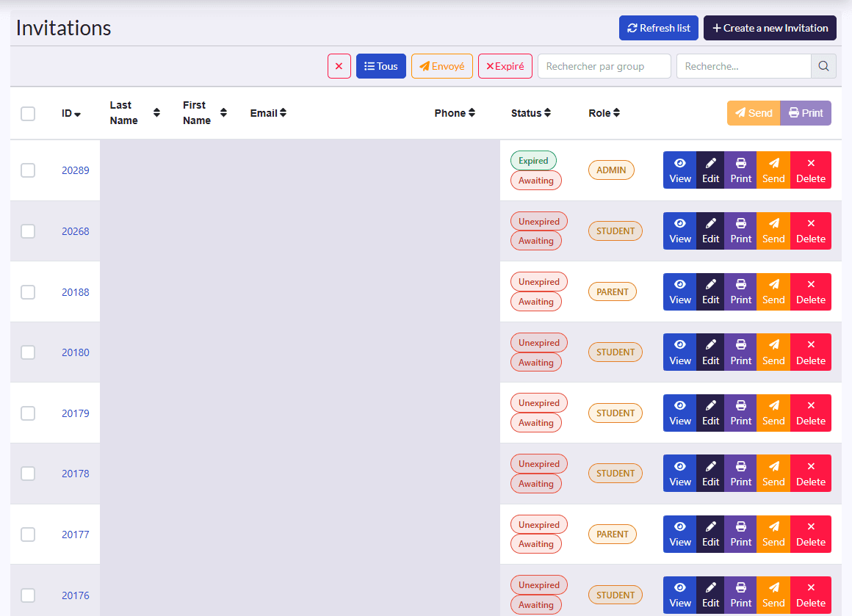Sort table by ID column
852x616 pixels.
[71, 114]
